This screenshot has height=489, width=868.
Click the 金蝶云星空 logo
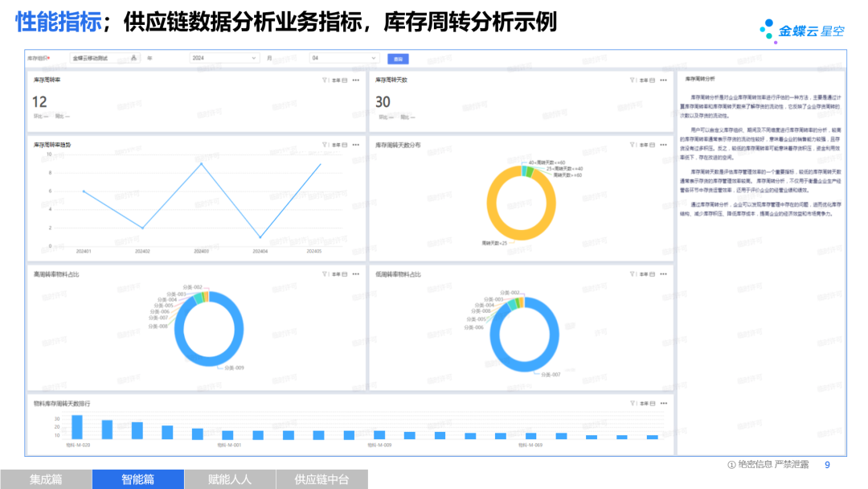[x=802, y=31]
